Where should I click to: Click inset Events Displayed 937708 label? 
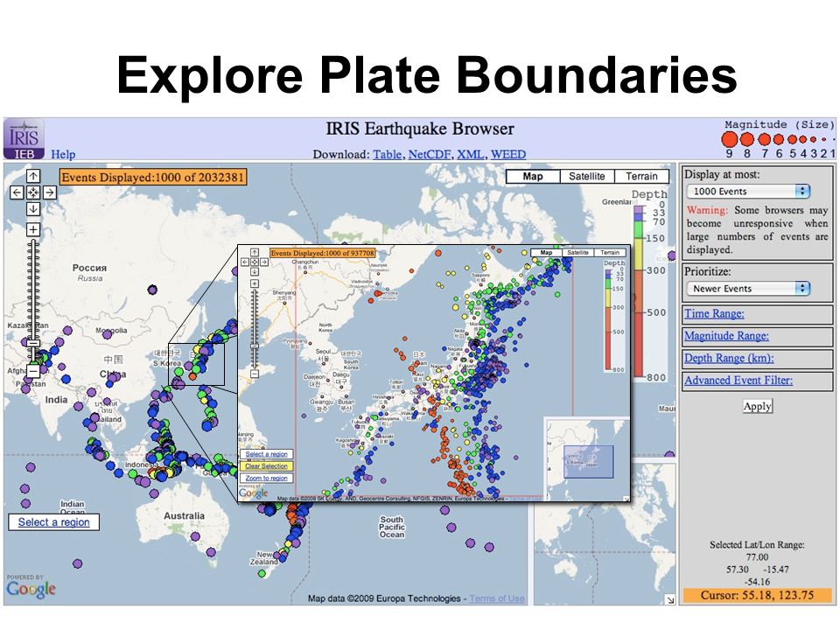click(x=323, y=253)
